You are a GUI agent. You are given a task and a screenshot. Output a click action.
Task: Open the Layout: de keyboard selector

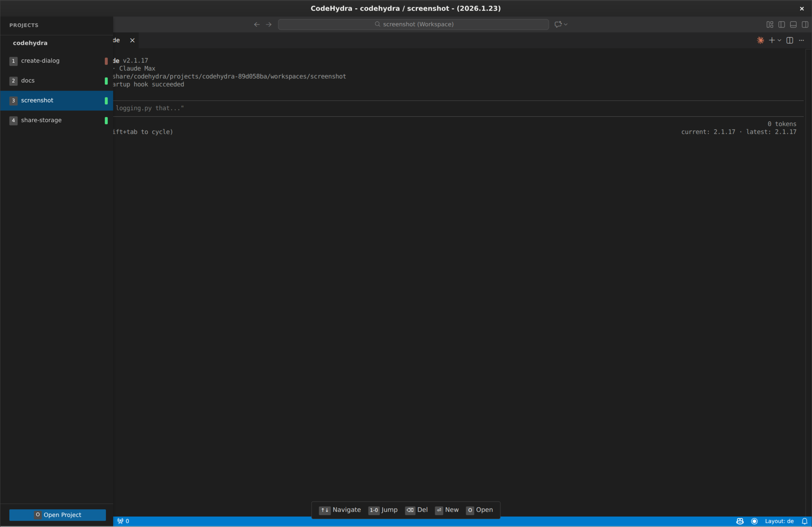(x=779, y=521)
